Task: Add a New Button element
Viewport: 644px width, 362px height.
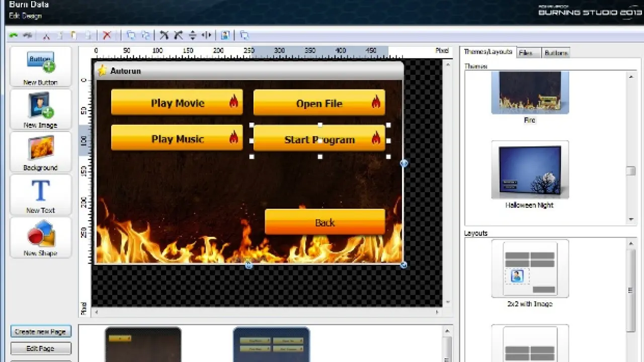Action: 41,67
